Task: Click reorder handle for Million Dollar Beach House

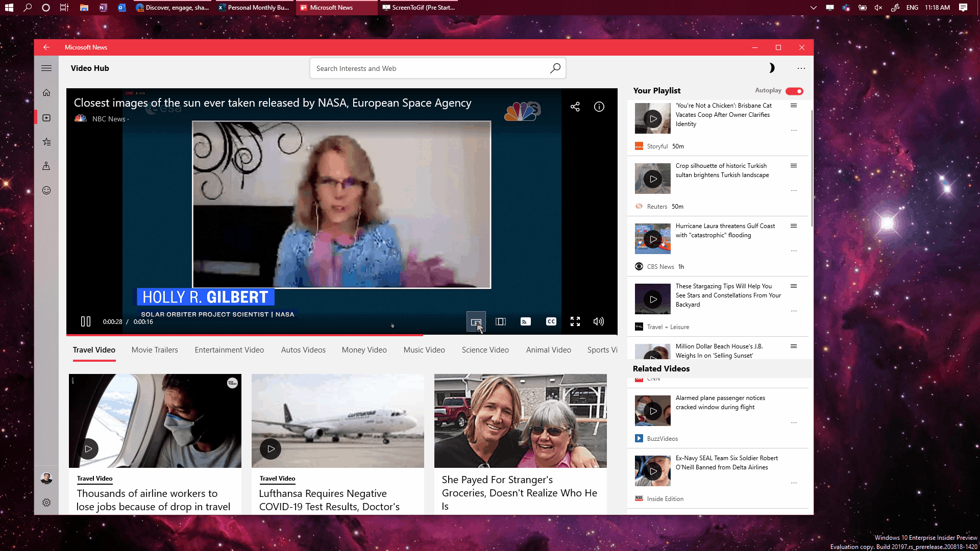Action: coord(794,346)
